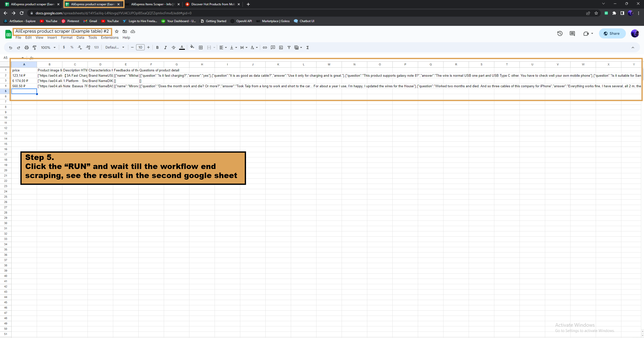Viewport: 644px width, 338px height.
Task: Activate the paint format tool
Action: tap(34, 48)
